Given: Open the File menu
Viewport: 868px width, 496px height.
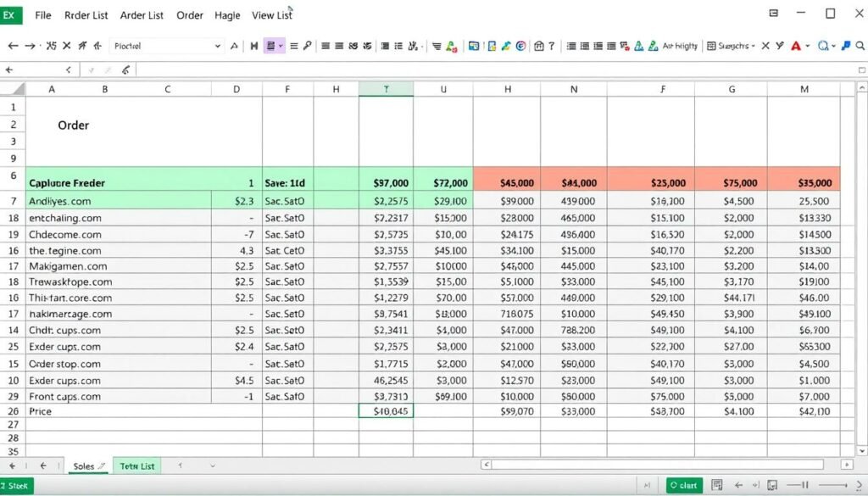Looking at the screenshot, I should (x=43, y=15).
